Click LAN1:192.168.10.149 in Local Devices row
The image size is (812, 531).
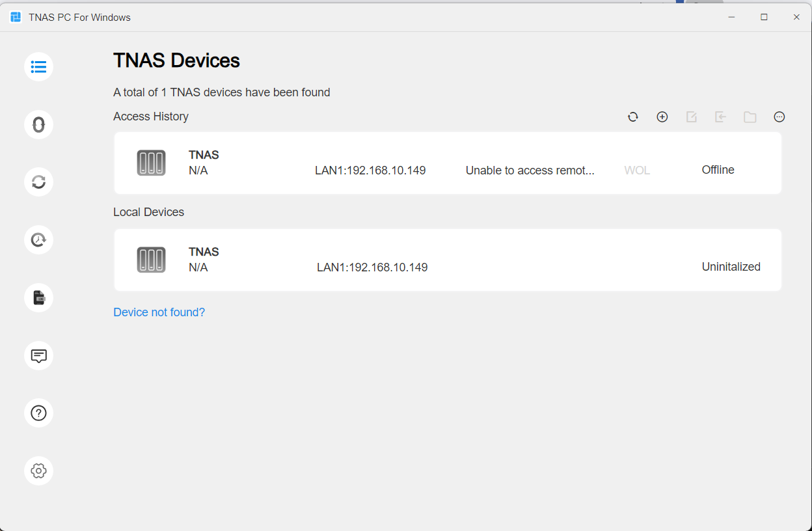tap(372, 267)
